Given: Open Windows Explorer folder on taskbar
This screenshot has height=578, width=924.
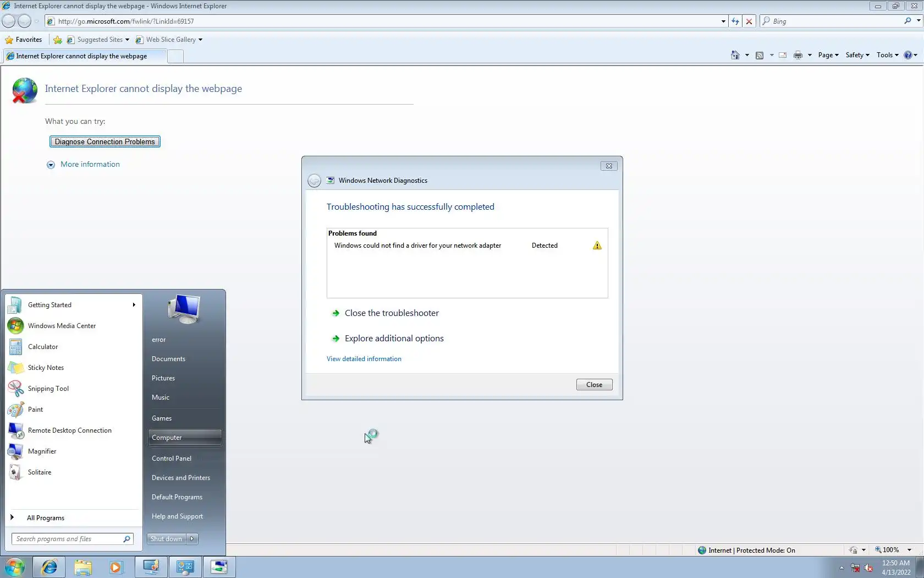Looking at the screenshot, I should [83, 567].
